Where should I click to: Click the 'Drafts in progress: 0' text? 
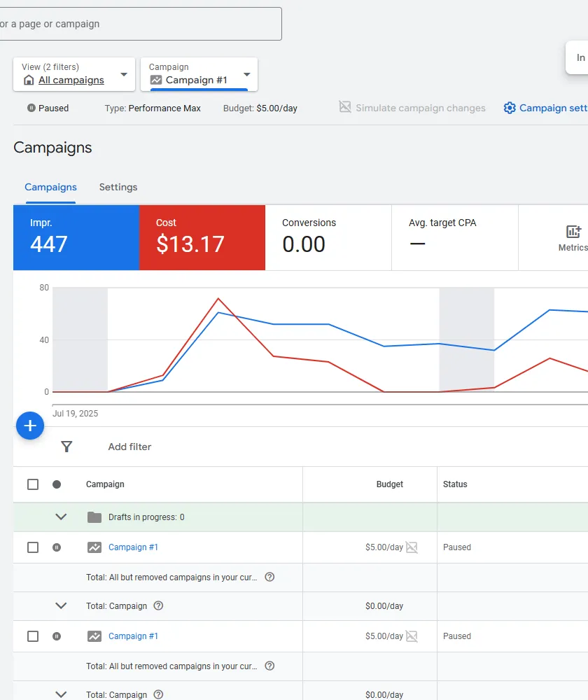click(146, 517)
